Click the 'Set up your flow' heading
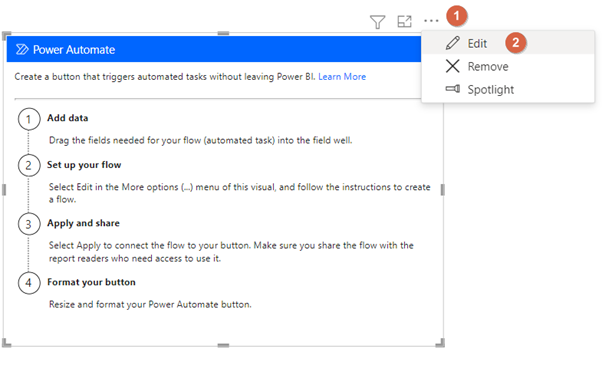This screenshot has height=375, width=602. (x=84, y=165)
